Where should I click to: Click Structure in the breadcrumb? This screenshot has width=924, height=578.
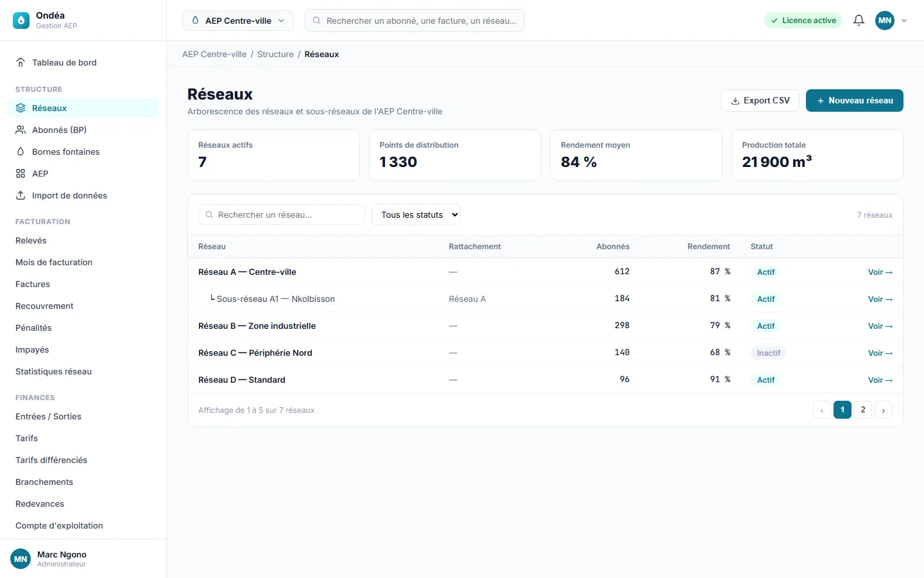tap(275, 54)
